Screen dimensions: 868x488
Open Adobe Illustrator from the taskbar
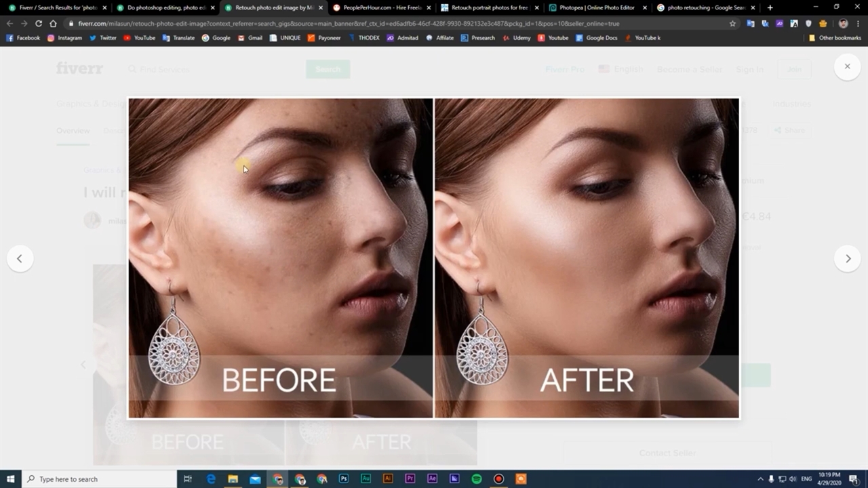pos(388,479)
